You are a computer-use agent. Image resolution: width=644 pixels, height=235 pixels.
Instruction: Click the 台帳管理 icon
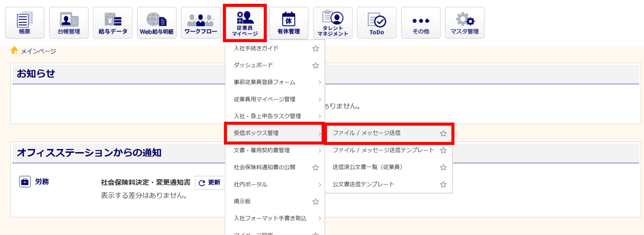point(69,23)
